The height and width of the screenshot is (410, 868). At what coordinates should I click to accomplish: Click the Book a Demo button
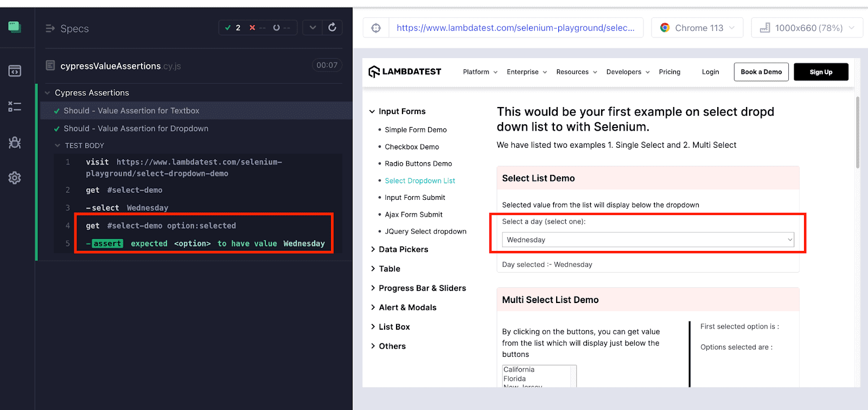tap(761, 72)
